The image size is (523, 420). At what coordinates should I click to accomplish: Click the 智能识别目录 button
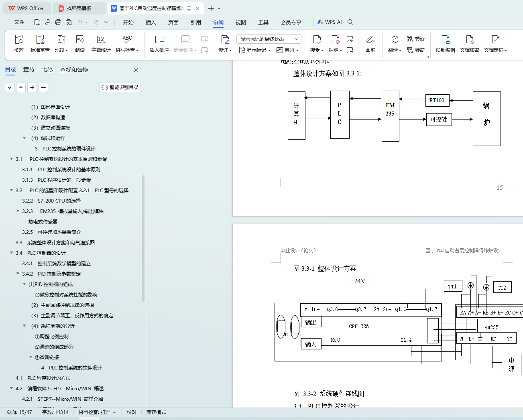(x=120, y=87)
